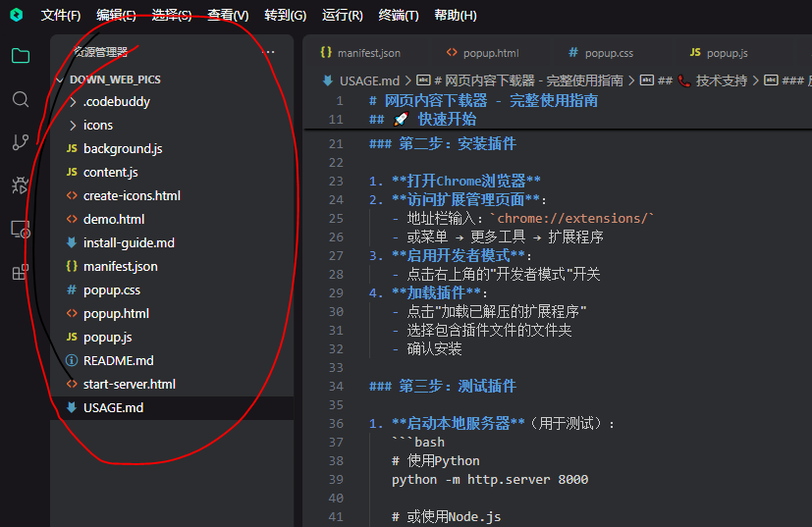Switch to the popup.js editor tab
The height and width of the screenshot is (527, 812).
click(719, 53)
